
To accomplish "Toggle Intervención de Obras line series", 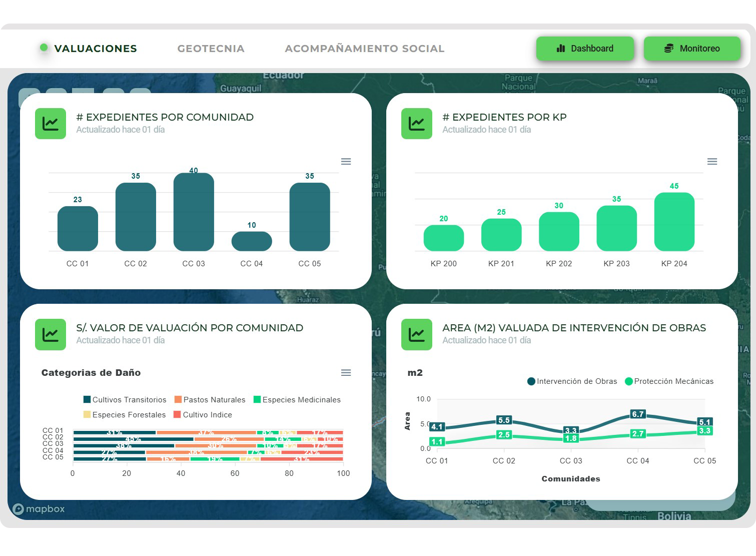I will (572, 381).
